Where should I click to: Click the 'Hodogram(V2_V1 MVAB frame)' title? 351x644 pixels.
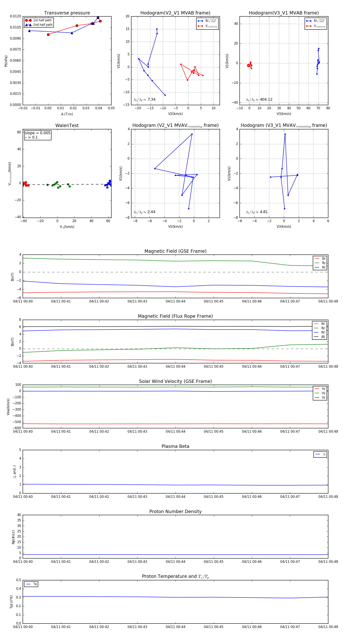(175, 13)
